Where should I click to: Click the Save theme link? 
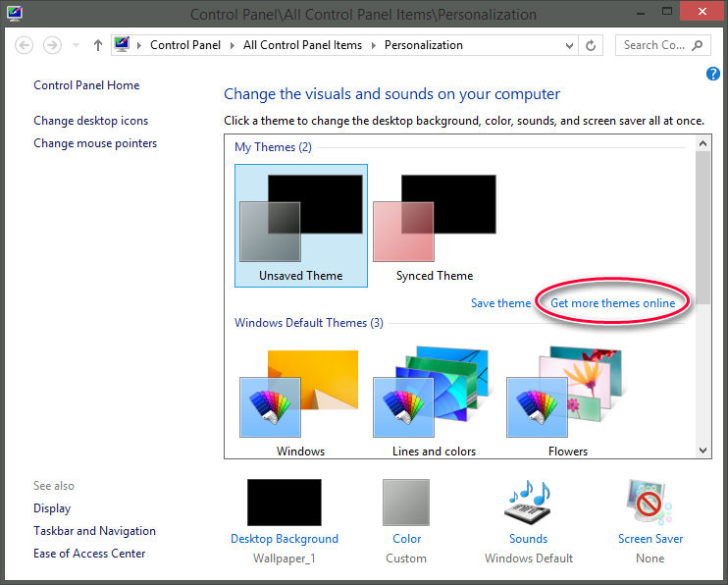tap(500, 303)
